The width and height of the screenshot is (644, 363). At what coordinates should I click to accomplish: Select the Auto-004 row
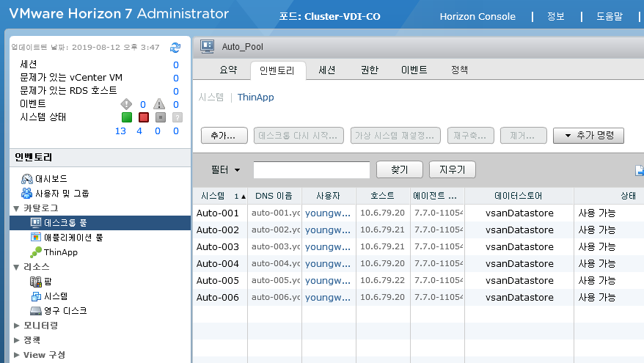[419, 263]
